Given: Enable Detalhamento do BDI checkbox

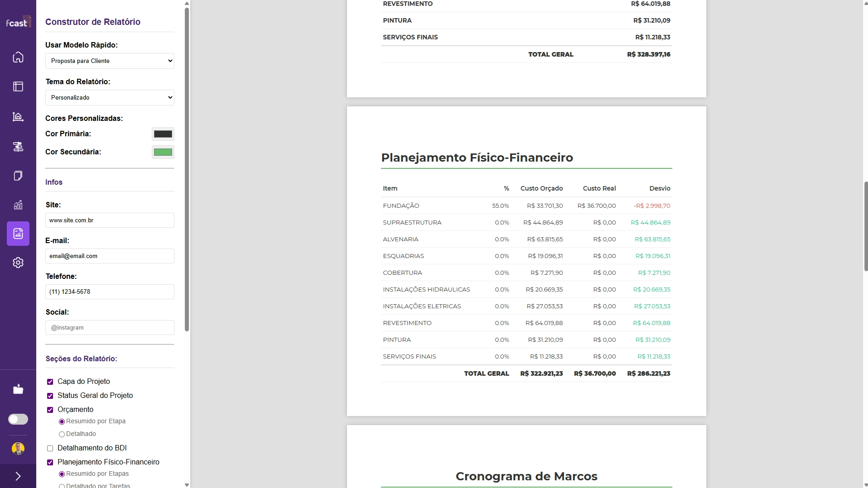Looking at the screenshot, I should 50,448.
